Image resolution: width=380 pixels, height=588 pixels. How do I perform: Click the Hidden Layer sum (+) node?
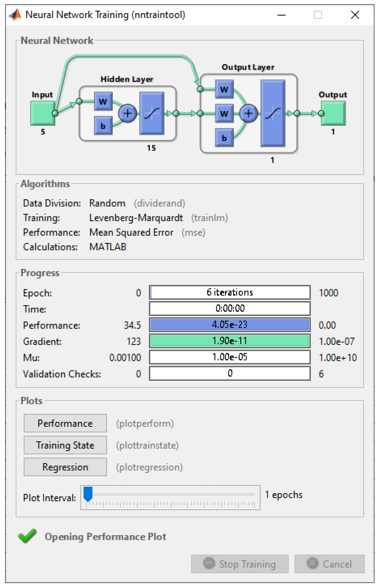click(127, 113)
